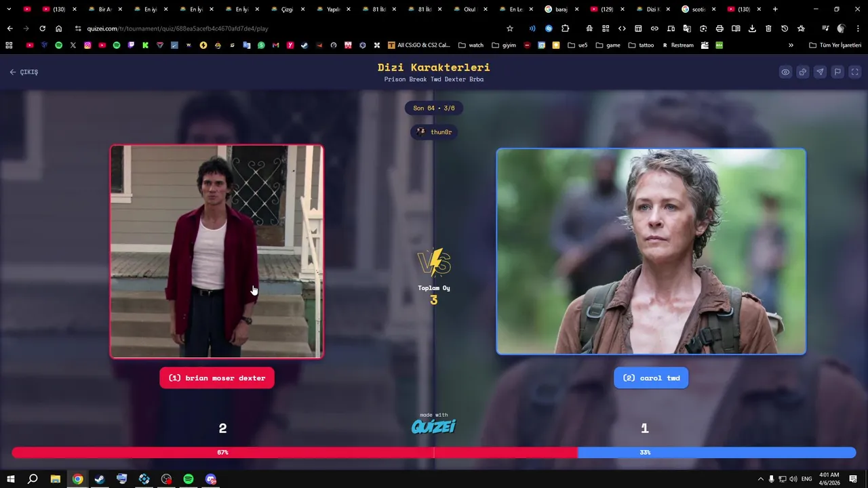Click the QR code extension icon
868x488 pixels.
(x=606, y=28)
